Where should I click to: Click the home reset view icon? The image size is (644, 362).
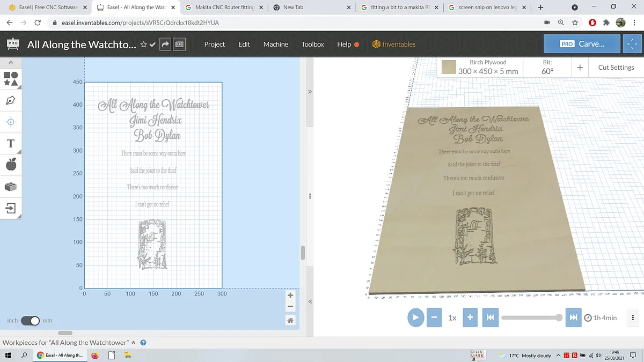[290, 320]
